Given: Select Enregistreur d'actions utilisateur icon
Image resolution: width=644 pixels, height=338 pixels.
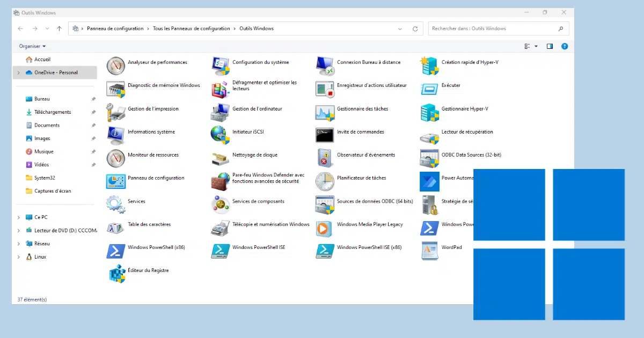Looking at the screenshot, I should pyautogui.click(x=325, y=89).
